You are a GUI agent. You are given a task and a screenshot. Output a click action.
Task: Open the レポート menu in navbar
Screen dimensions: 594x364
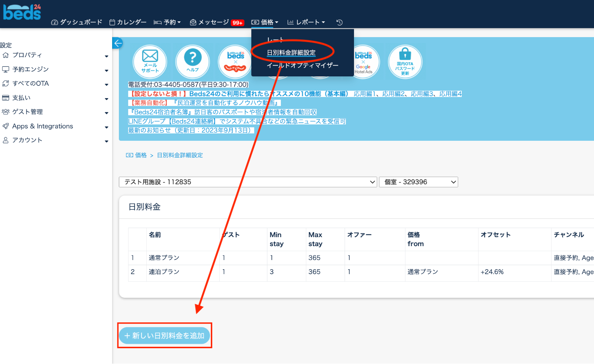coord(306,22)
